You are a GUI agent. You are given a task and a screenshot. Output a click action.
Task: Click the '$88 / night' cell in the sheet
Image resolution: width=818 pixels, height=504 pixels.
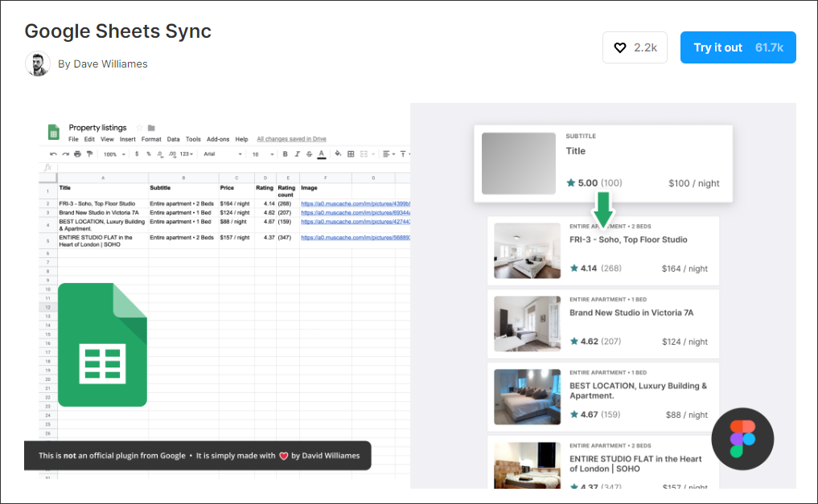coord(236,225)
